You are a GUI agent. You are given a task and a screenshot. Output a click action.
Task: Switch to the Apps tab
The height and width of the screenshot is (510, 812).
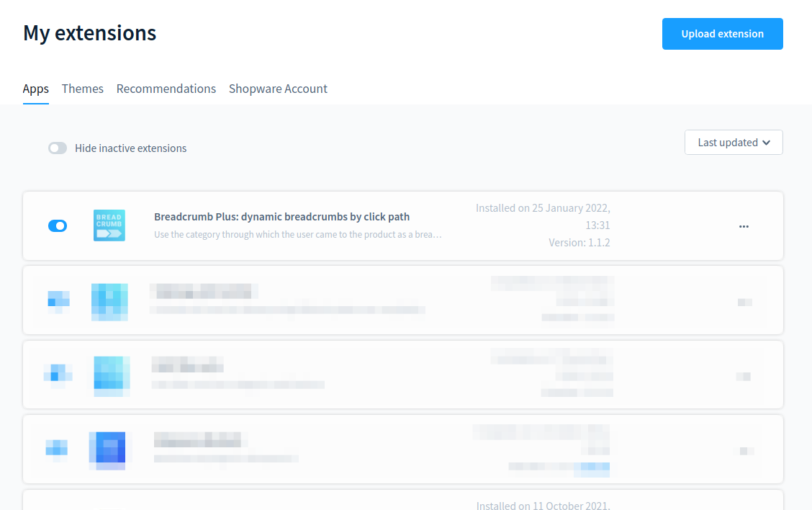pyautogui.click(x=36, y=89)
